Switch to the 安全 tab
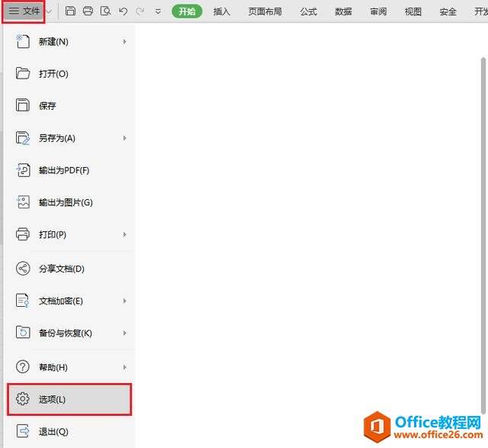Image resolution: width=488 pixels, height=448 pixels. click(x=448, y=12)
